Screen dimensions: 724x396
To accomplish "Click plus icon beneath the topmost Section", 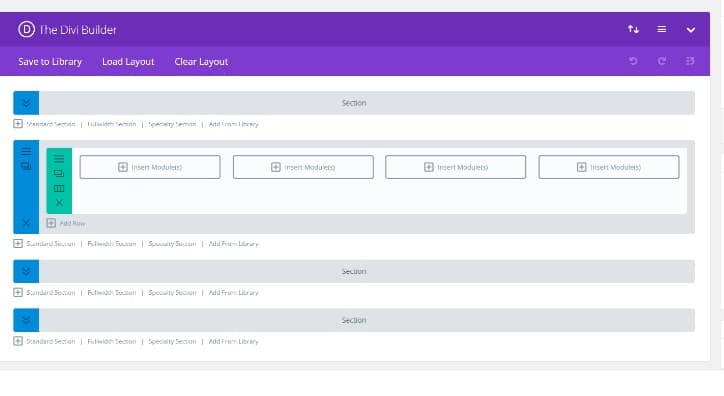I will [18, 124].
